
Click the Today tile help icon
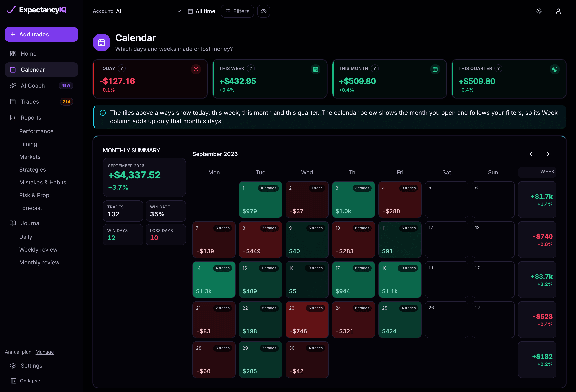coord(121,68)
